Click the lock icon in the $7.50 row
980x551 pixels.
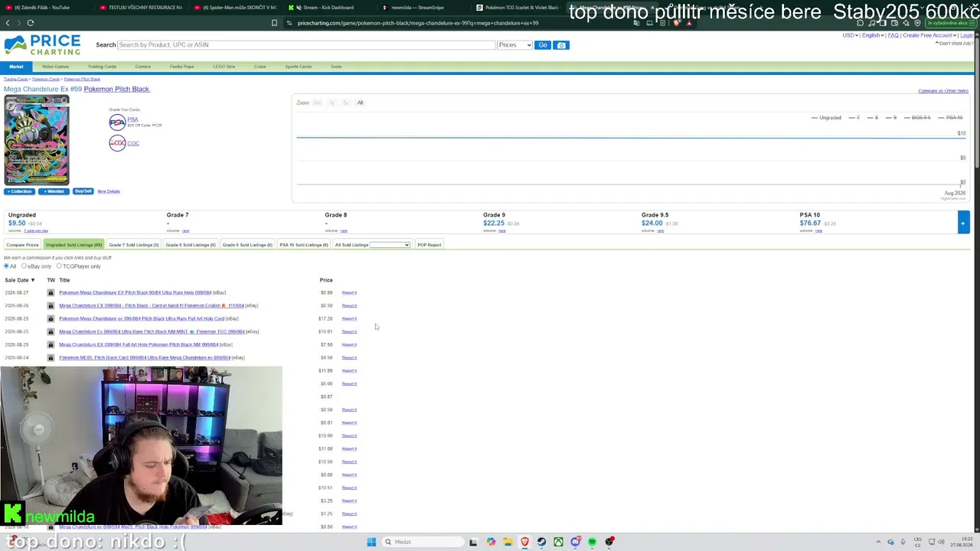point(51,344)
